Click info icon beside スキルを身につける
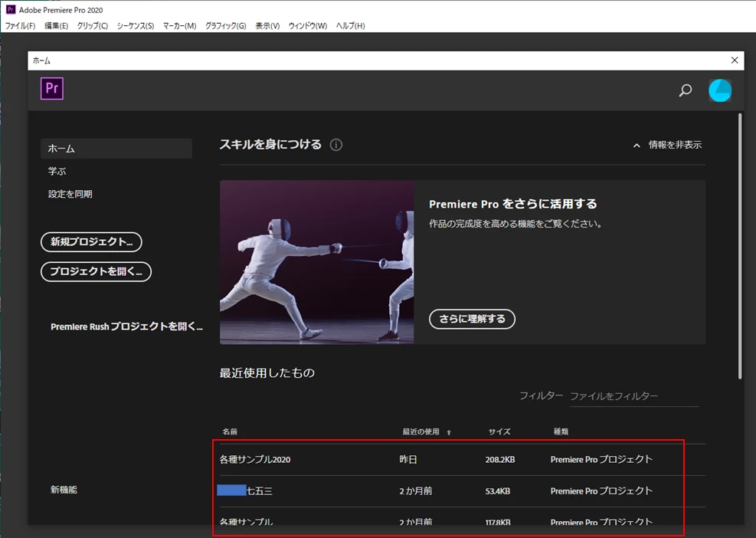This screenshot has width=756, height=538. [336, 145]
